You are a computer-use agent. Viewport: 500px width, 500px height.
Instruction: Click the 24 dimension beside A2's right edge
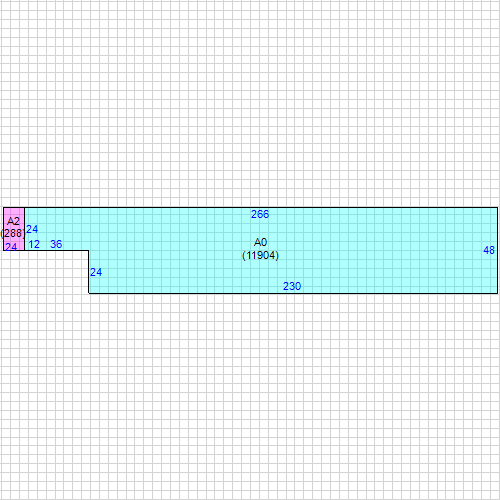coord(32,229)
